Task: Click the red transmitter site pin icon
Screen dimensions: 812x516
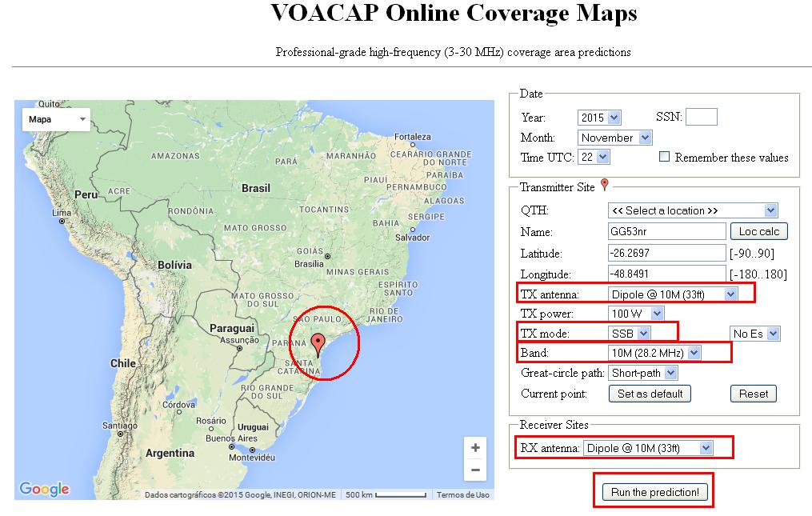Action: click(605, 186)
